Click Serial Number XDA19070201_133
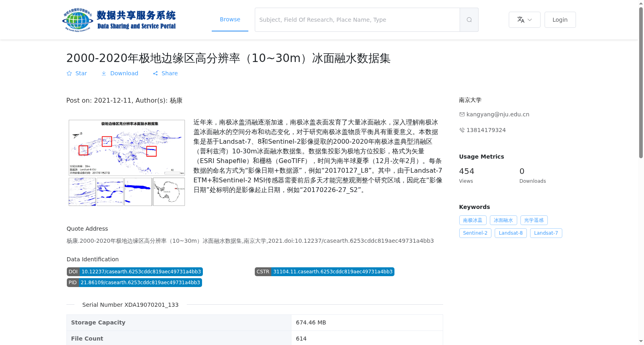This screenshot has width=644, height=345. pyautogui.click(x=130, y=305)
